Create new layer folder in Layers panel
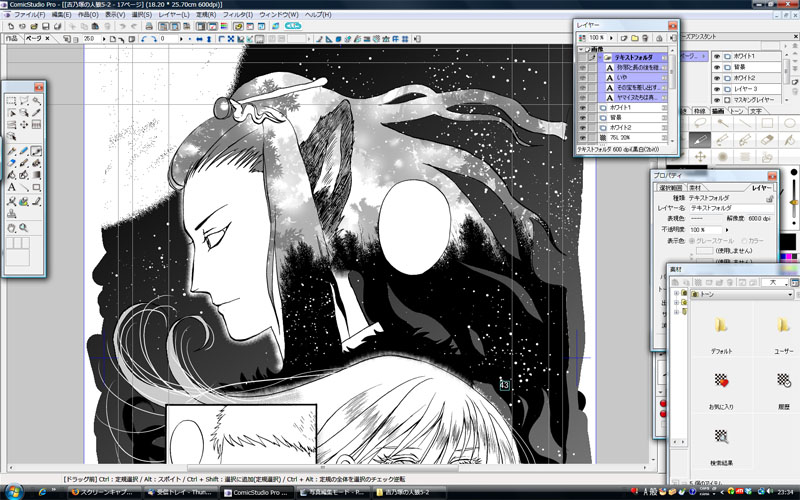The height and width of the screenshot is (500, 800). 634,38
